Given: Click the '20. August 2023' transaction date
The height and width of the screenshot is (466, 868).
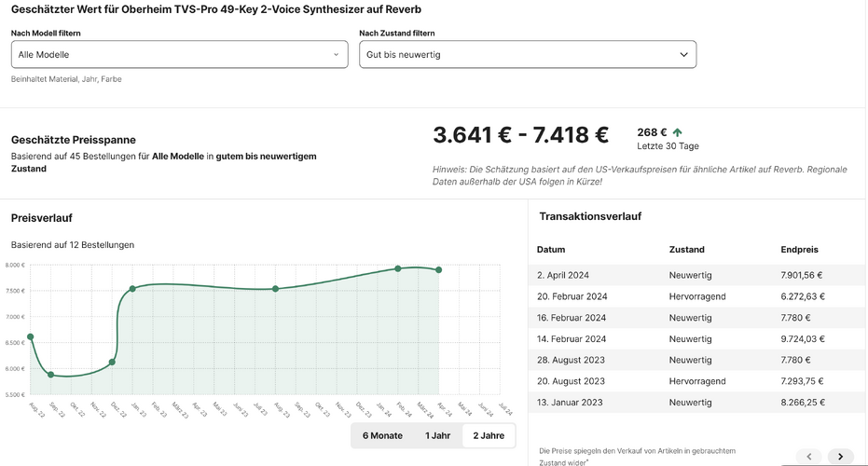Looking at the screenshot, I should 571,381.
